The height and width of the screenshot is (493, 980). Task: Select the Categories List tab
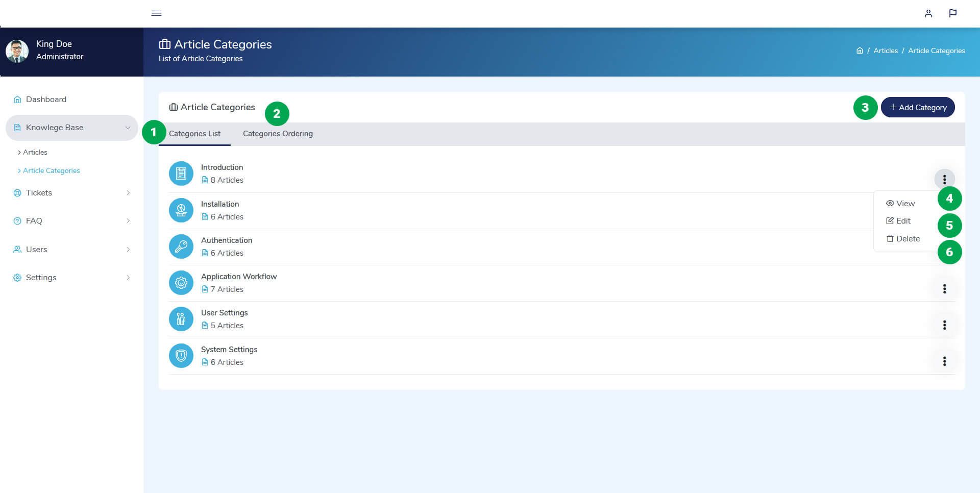[x=194, y=134]
